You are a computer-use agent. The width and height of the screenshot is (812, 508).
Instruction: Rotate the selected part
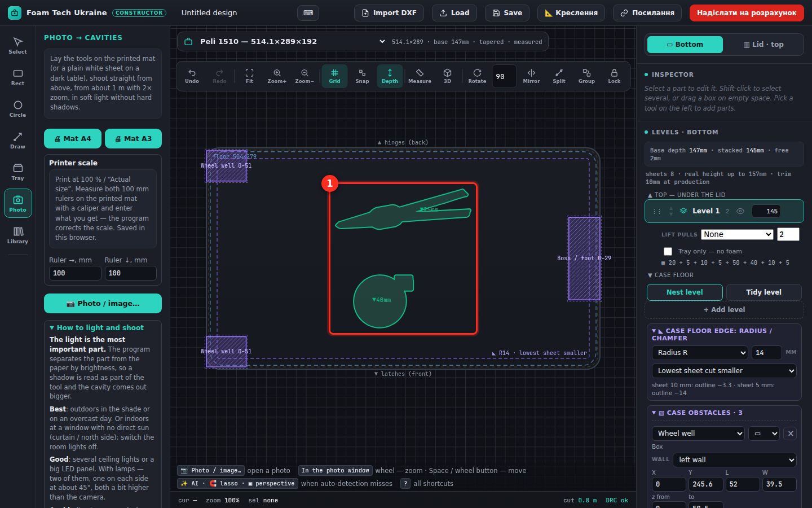[477, 76]
